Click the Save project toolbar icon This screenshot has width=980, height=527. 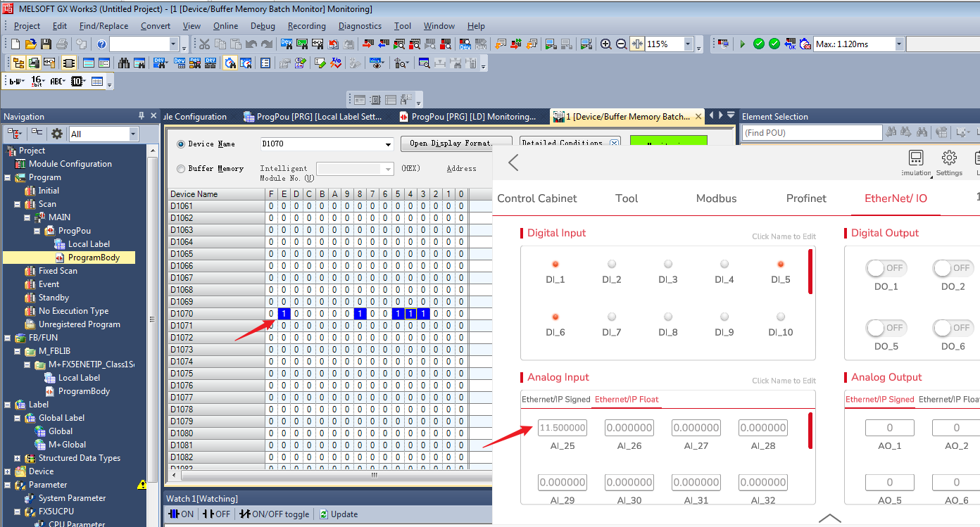coord(46,44)
